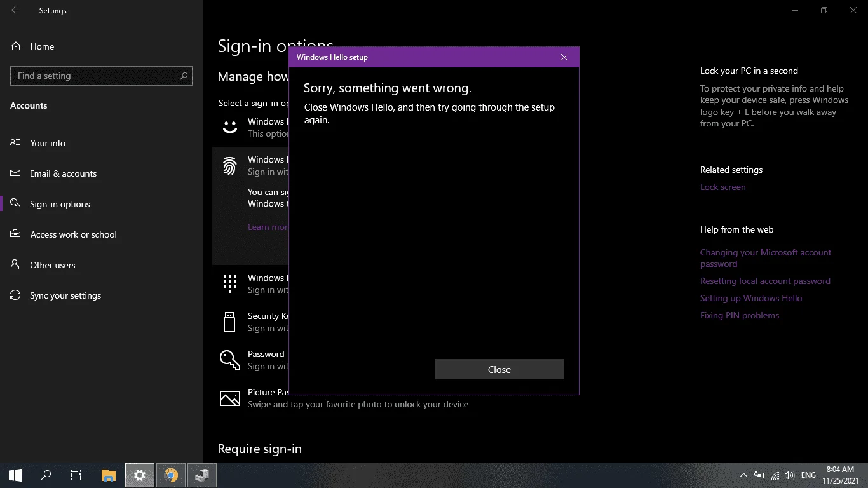Click the briefcase icon for Access work or school
The height and width of the screenshot is (488, 868).
click(x=16, y=234)
